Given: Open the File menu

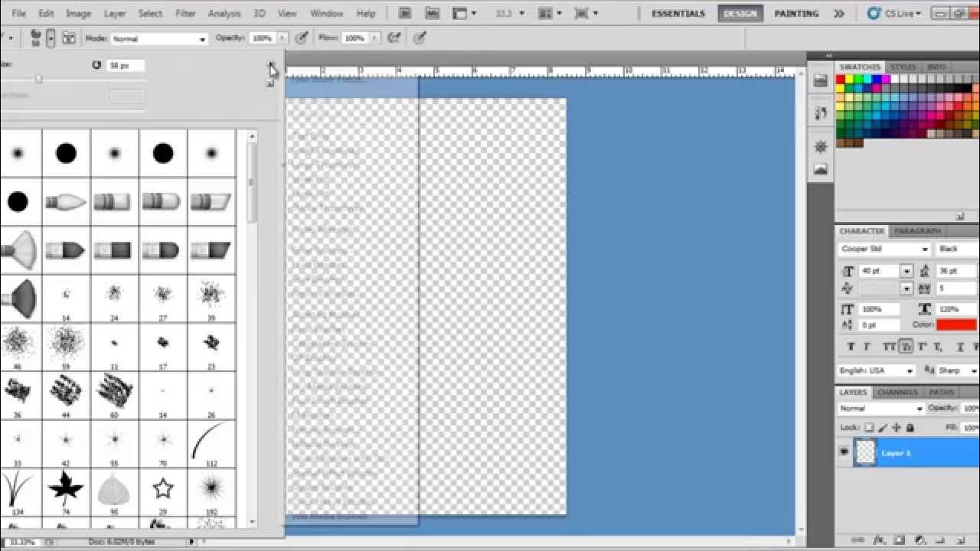Looking at the screenshot, I should tap(19, 14).
